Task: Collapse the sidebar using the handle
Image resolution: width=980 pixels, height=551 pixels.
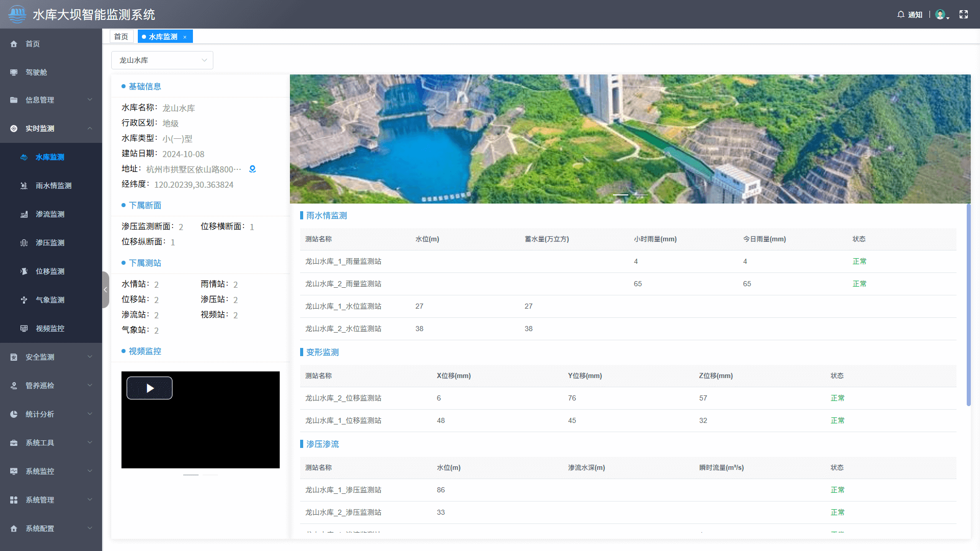Action: tap(105, 290)
